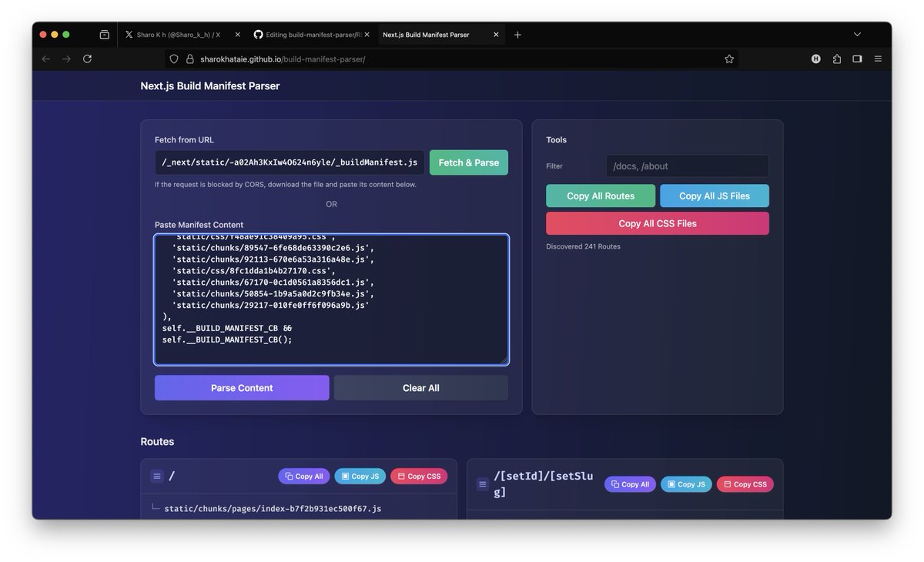924x562 pixels.
Task: Open the round H extension icon
Action: tap(816, 59)
